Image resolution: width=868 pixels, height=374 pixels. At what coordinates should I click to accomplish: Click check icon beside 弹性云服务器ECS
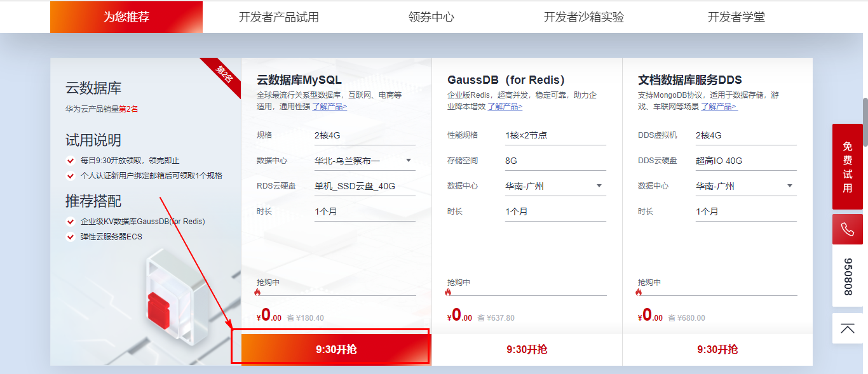click(71, 237)
